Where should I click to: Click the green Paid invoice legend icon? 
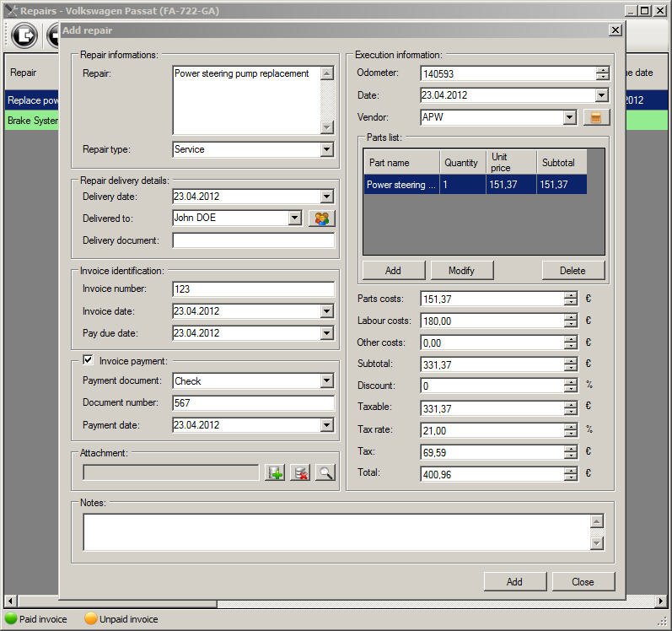point(11,619)
